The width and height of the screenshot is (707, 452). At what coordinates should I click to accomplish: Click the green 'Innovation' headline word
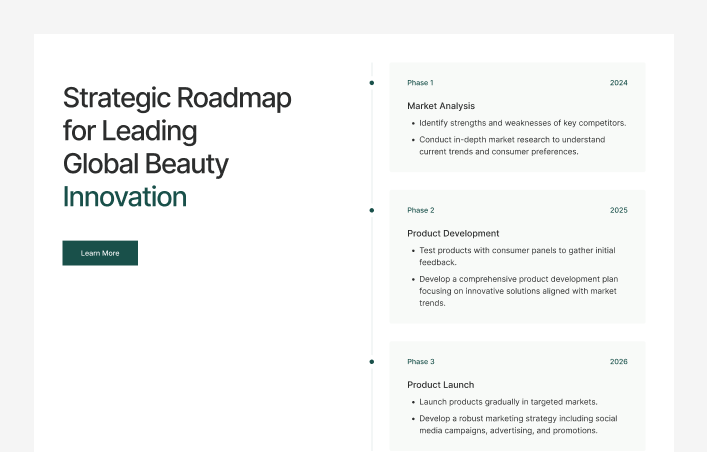[124, 197]
